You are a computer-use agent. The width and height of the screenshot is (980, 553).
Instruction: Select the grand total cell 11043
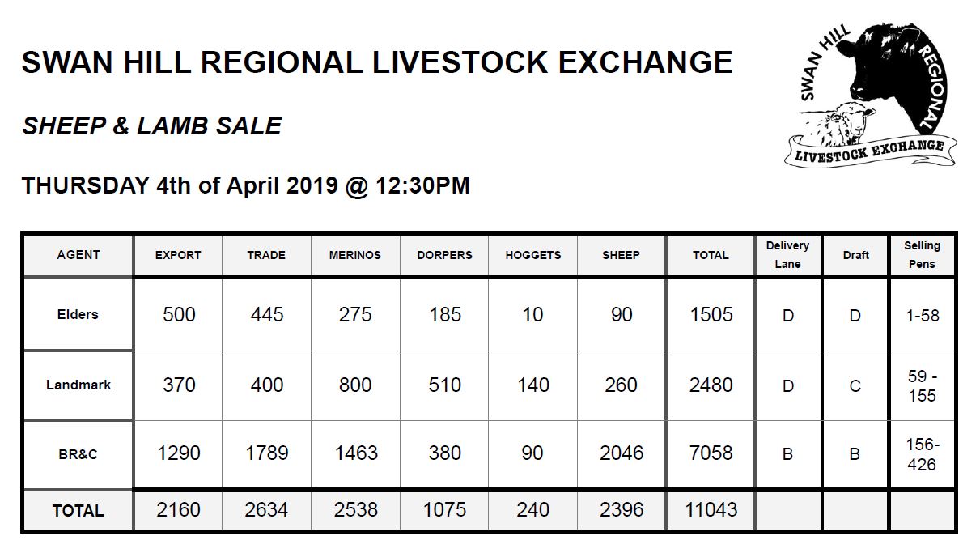[711, 510]
